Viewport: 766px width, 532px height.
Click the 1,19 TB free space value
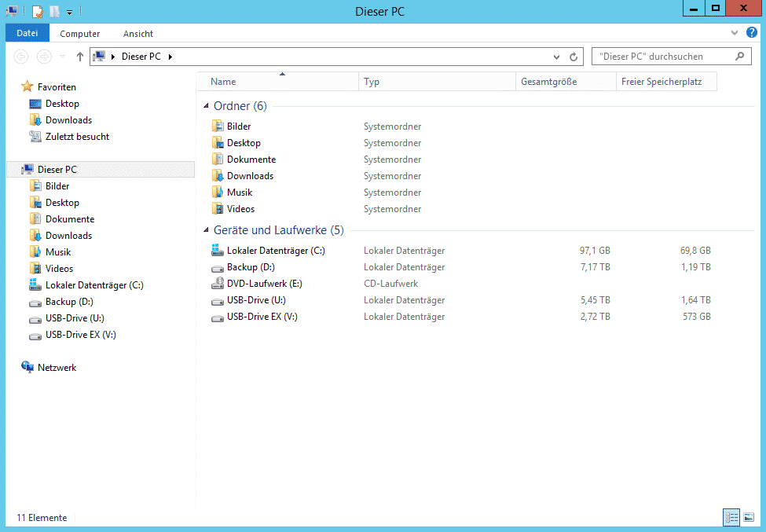(695, 267)
